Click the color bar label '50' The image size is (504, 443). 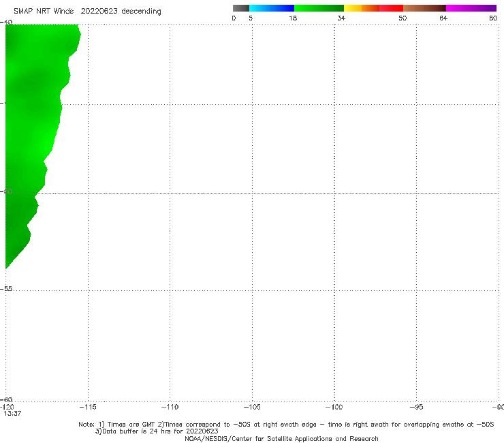click(403, 18)
